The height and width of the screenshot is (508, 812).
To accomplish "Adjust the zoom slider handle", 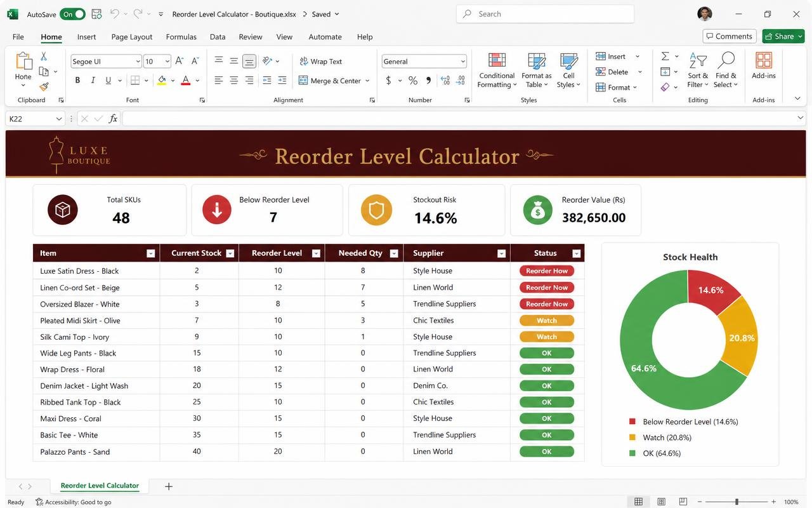I will 737,502.
